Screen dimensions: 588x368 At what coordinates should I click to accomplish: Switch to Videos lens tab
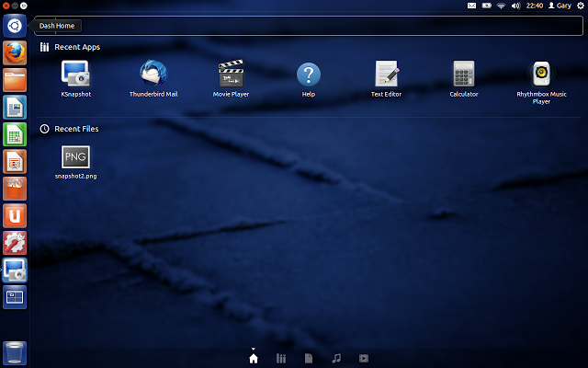(x=364, y=359)
